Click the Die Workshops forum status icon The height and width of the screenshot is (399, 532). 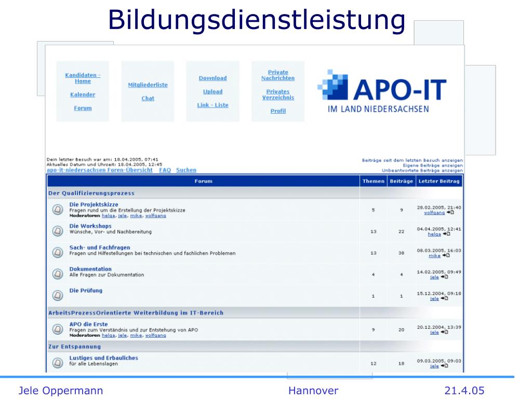click(x=58, y=231)
